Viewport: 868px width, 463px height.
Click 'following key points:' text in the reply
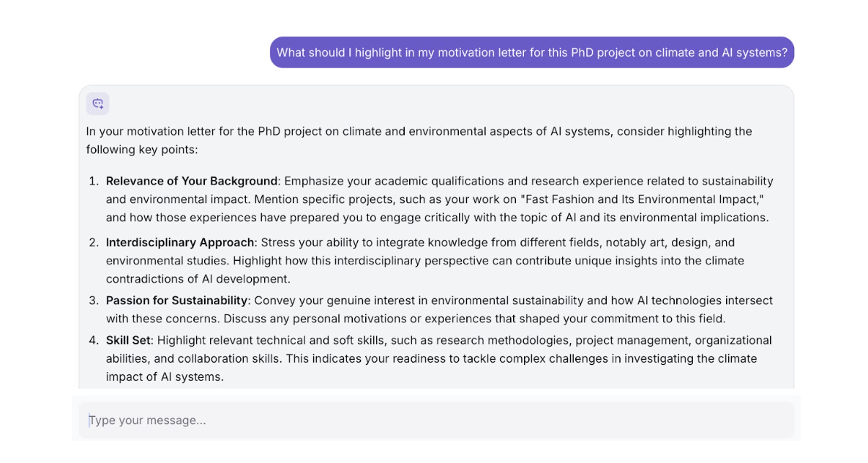click(142, 150)
